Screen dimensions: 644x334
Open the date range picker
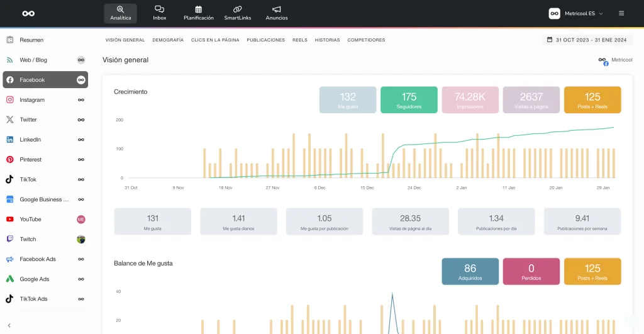tap(587, 40)
